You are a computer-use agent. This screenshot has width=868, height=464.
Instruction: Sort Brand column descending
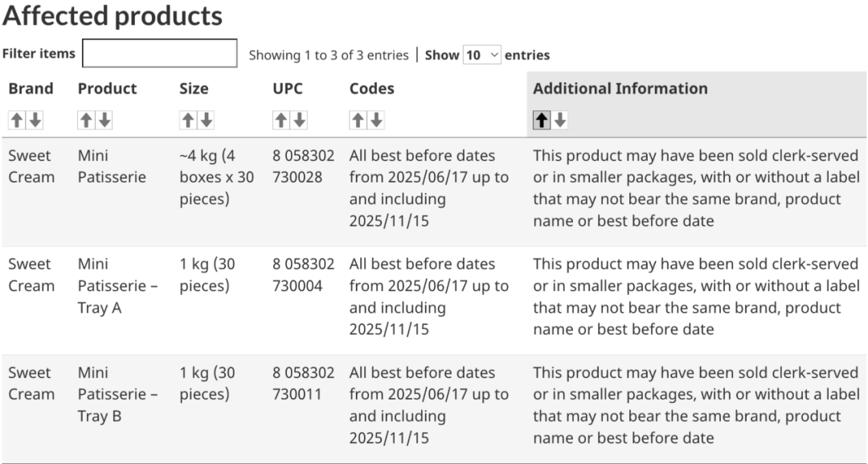35,120
